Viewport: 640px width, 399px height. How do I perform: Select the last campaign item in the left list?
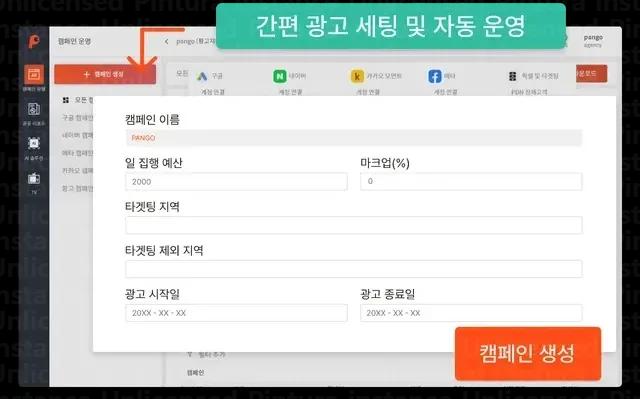[78, 188]
